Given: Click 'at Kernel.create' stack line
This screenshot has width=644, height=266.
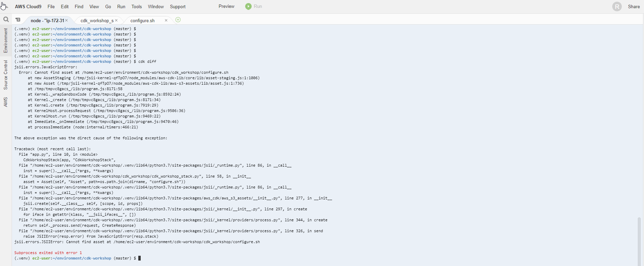Looking at the screenshot, I should 93,105.
